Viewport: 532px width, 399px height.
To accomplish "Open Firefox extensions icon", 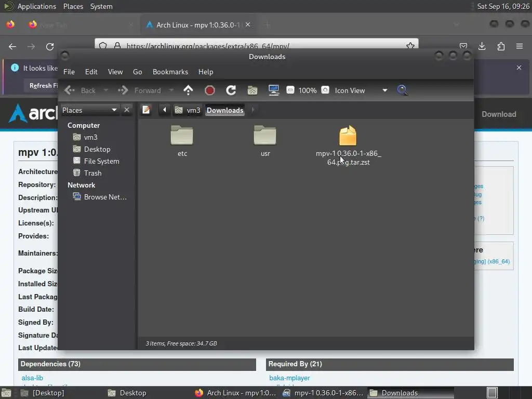I will pyautogui.click(x=501, y=46).
